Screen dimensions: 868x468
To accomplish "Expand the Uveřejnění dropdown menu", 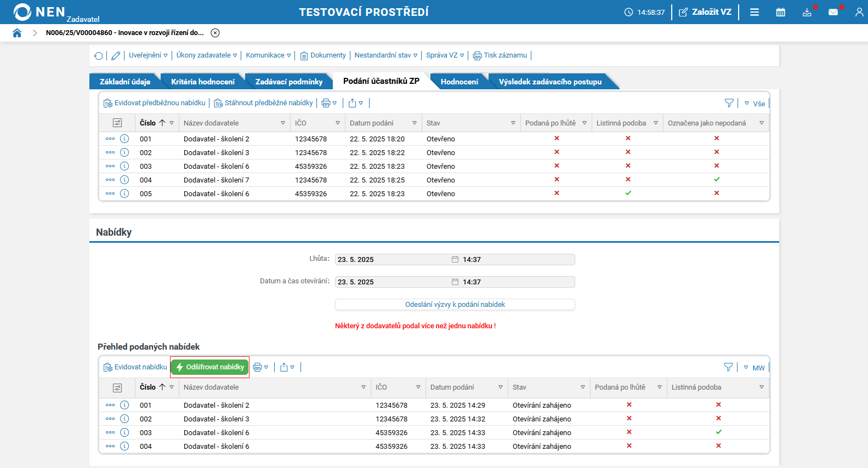I will pos(148,55).
